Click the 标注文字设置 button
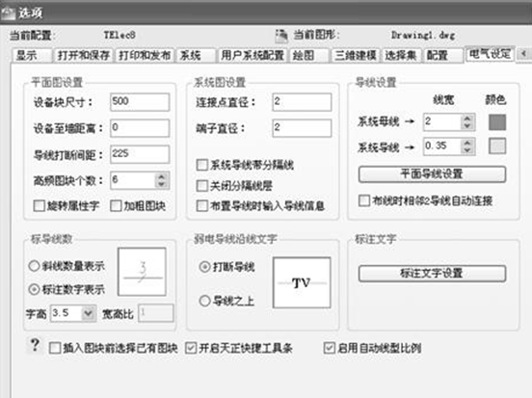This screenshot has height=398, width=532. pos(432,274)
